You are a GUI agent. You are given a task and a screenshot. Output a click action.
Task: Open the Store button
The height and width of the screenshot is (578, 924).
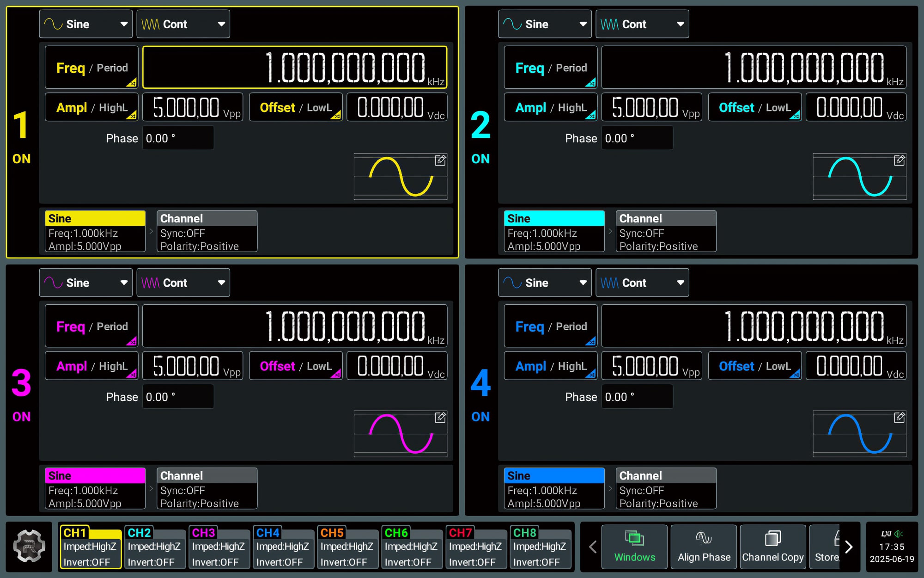825,547
